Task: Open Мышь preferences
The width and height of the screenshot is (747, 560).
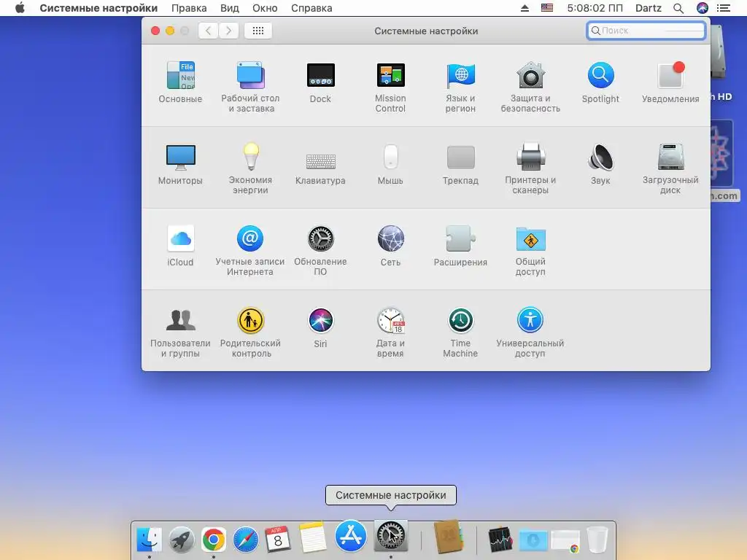Action: (390, 164)
